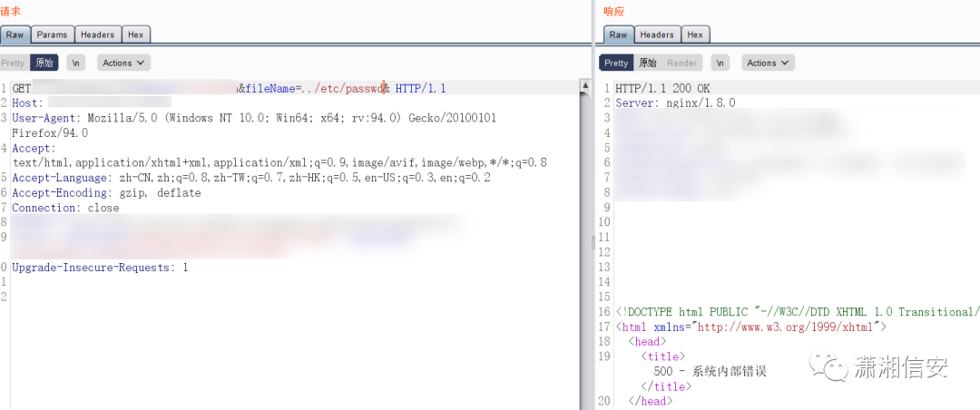Click the html xmlns line in response

[750, 327]
